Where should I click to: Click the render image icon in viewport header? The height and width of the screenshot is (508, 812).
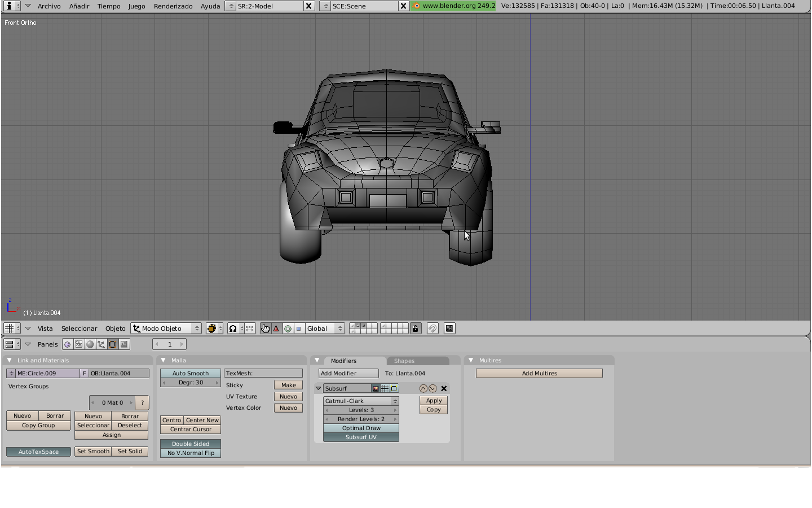point(449,329)
